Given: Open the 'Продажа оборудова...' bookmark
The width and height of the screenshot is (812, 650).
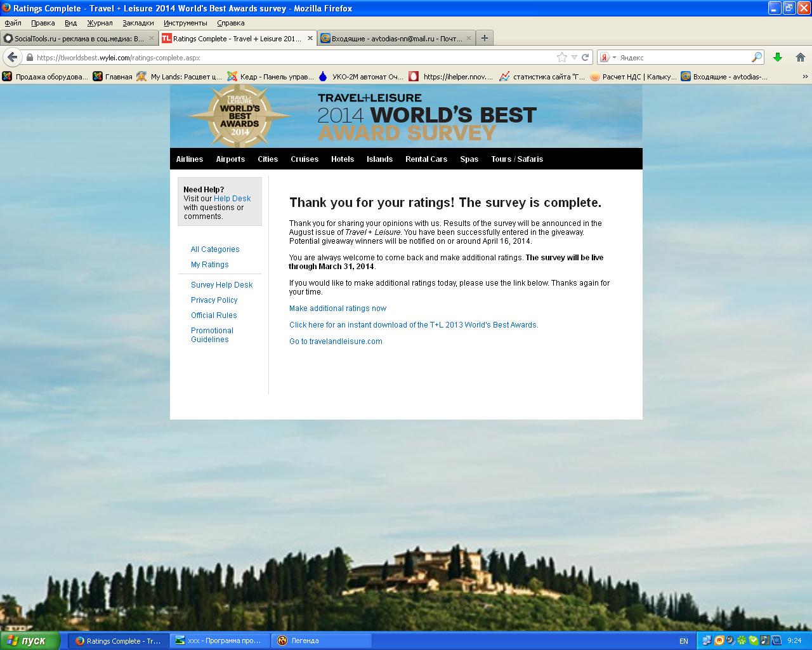Looking at the screenshot, I should click(x=45, y=76).
